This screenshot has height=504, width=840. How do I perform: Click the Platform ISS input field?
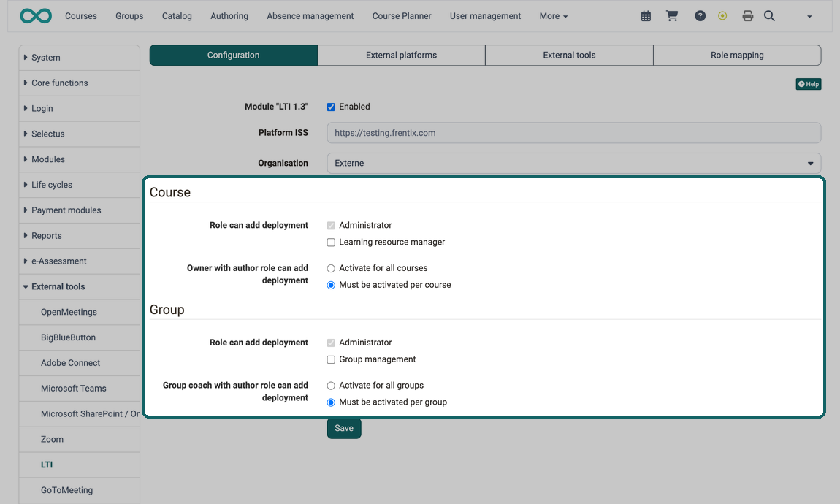point(573,133)
